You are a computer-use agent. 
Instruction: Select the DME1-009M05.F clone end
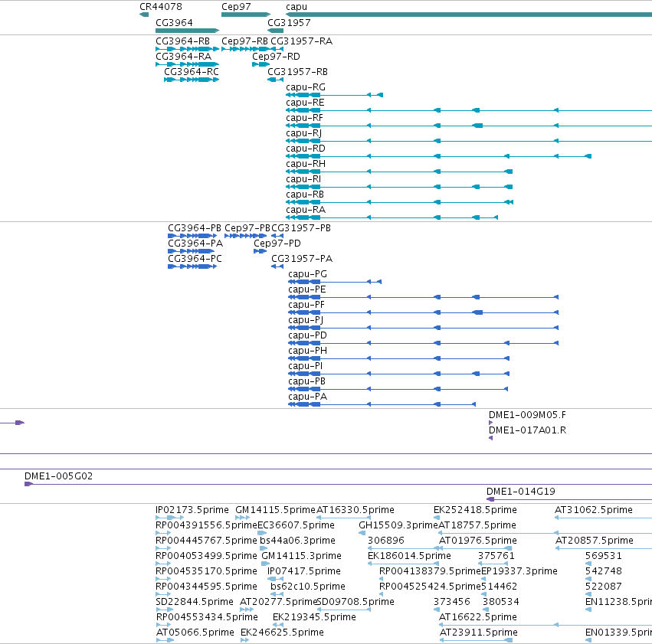click(x=490, y=423)
